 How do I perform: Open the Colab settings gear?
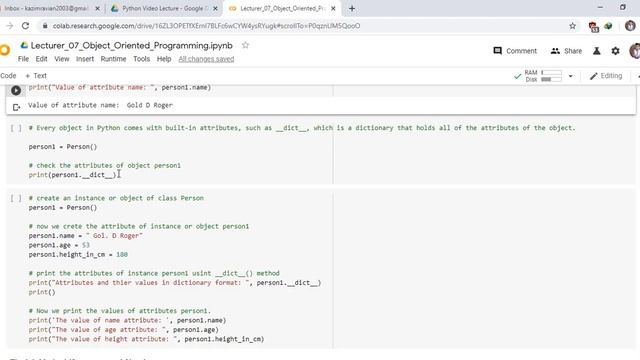click(615, 51)
